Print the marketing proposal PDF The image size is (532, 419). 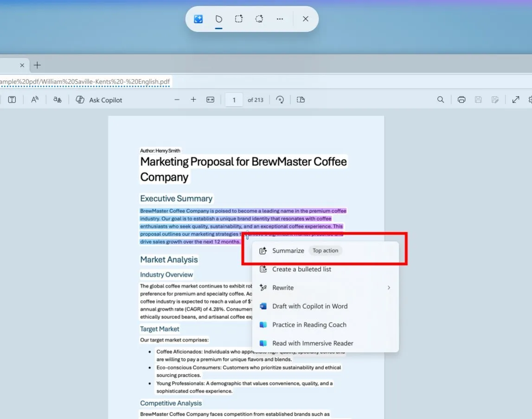(x=461, y=99)
